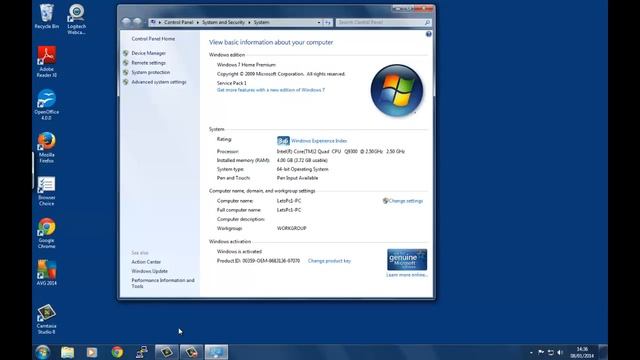Screen dimensions: 640x360
Task: Click the WORKGROUP value text
Action: pos(291,229)
